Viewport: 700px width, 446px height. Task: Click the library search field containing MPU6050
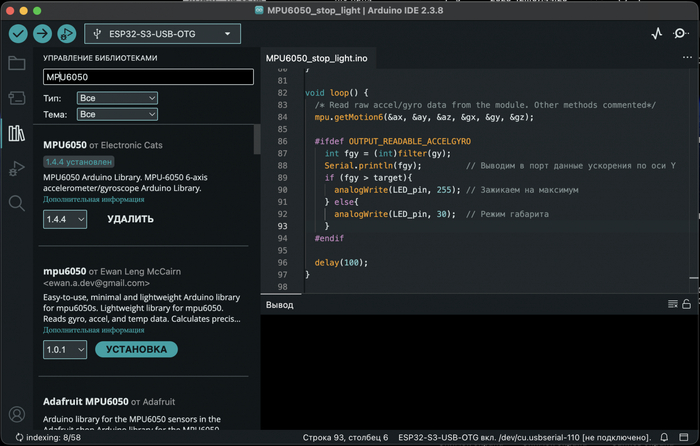coord(148,77)
